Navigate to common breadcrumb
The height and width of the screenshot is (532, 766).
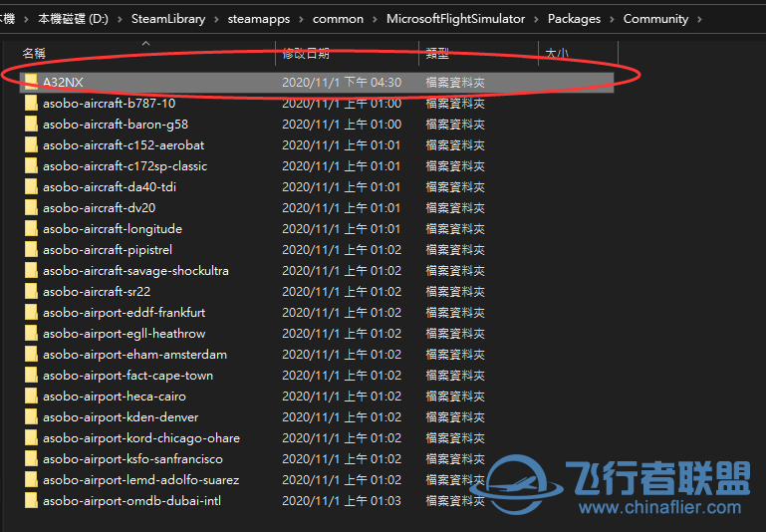pos(338,19)
